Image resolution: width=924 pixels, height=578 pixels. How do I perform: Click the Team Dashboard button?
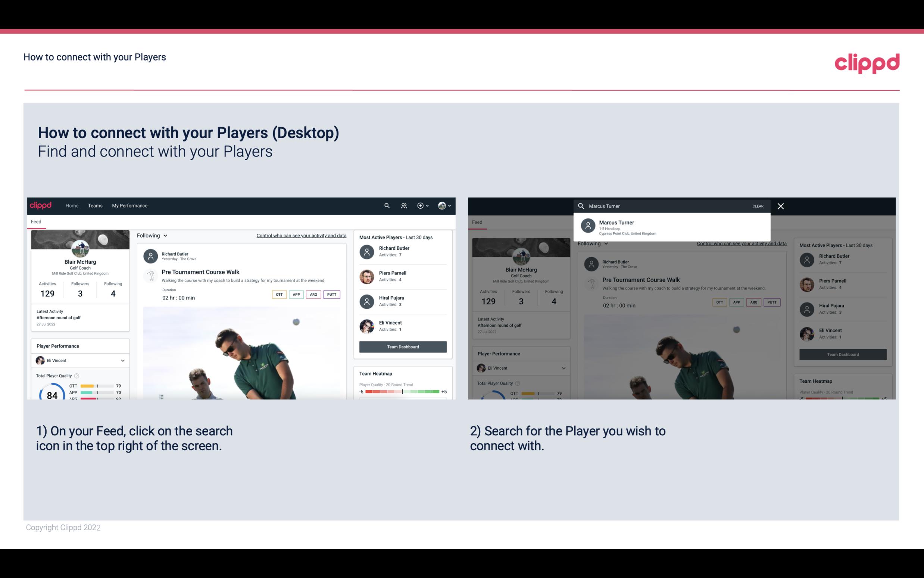point(402,346)
